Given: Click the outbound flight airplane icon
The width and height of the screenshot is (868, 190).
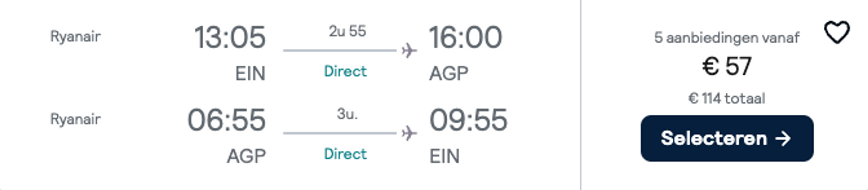Looking at the screenshot, I should click(409, 50).
